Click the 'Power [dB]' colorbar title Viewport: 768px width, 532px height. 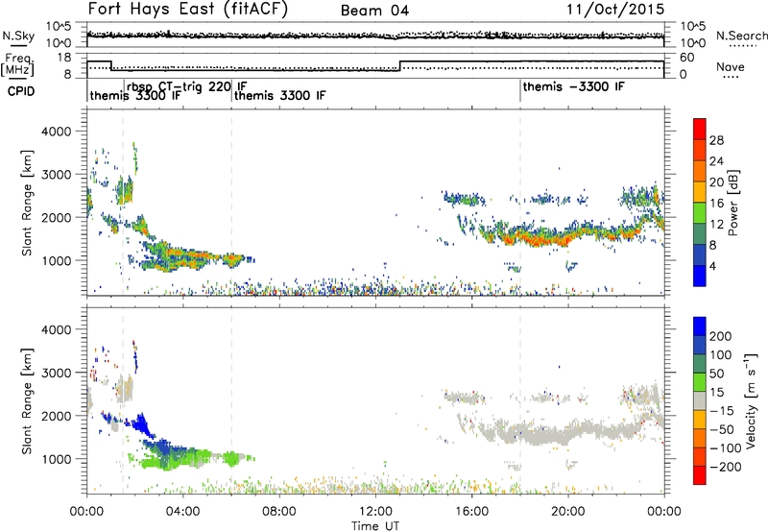(732, 203)
